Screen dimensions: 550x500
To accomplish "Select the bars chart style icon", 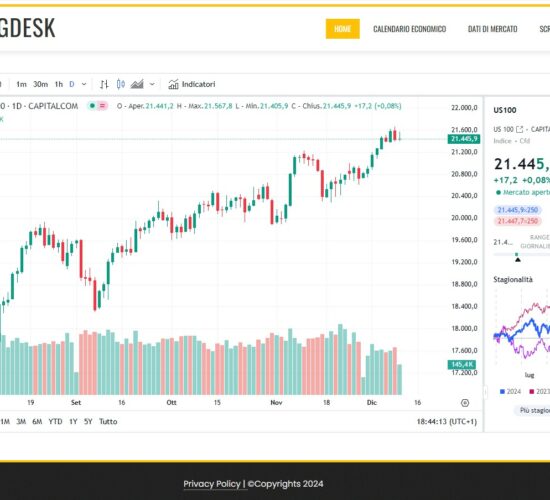I will [x=104, y=84].
